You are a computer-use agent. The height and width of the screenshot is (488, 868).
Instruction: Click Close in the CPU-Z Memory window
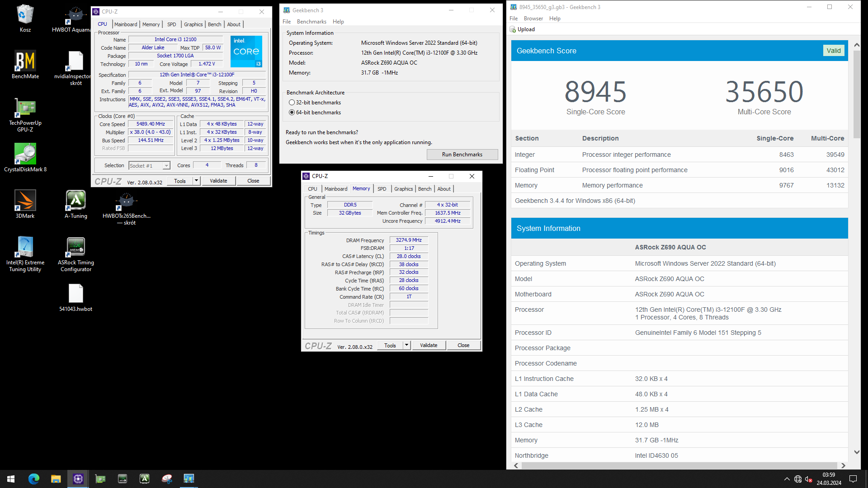463,345
